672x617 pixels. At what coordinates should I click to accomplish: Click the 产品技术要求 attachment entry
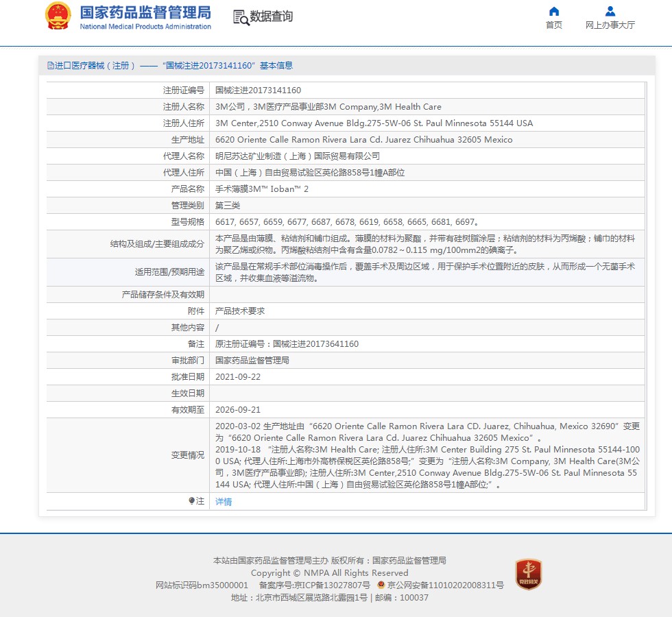[240, 311]
